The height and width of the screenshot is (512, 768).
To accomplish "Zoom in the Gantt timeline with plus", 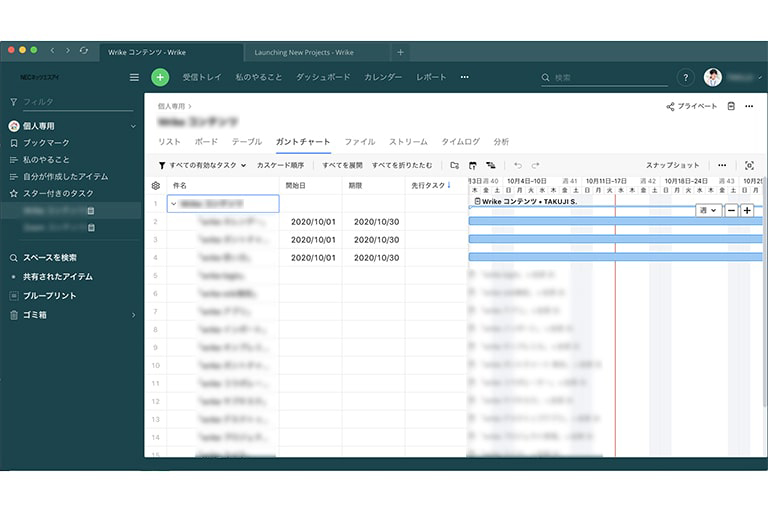I will 747,210.
